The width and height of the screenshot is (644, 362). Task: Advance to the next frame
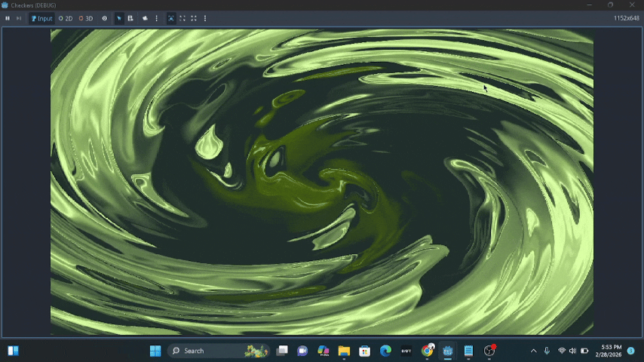(x=19, y=19)
